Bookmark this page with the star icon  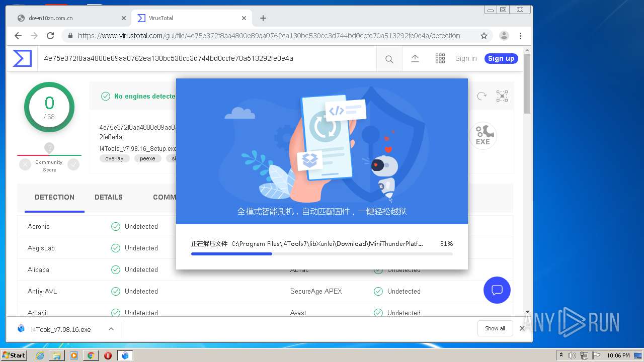[484, 36]
